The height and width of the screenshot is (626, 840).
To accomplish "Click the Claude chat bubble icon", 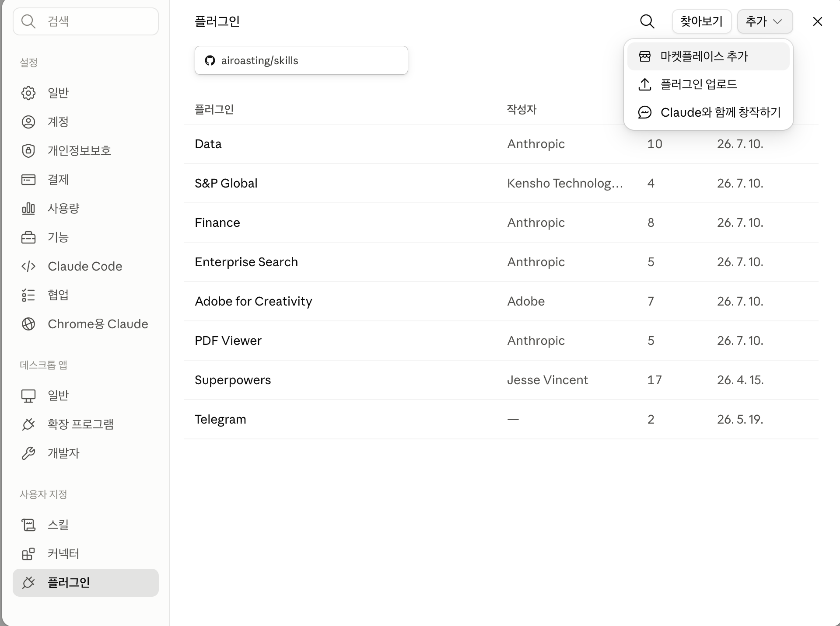I will [x=645, y=112].
